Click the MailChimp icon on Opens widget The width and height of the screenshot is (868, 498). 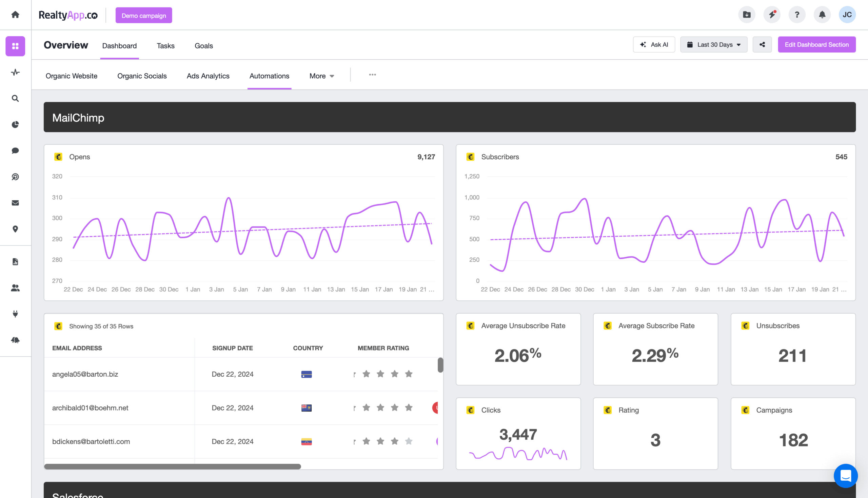pos(58,157)
